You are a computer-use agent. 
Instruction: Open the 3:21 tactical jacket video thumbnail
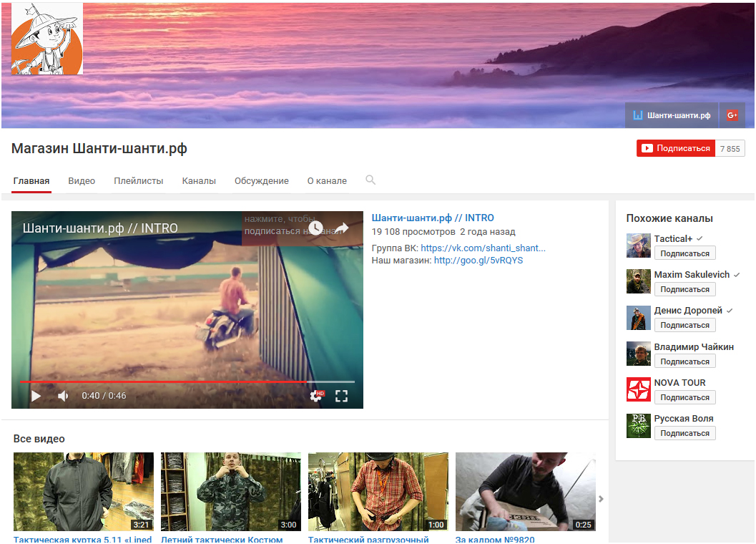click(x=84, y=492)
